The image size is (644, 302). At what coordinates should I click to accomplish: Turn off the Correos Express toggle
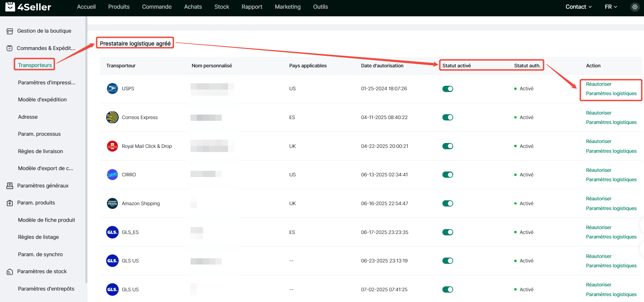coord(448,117)
